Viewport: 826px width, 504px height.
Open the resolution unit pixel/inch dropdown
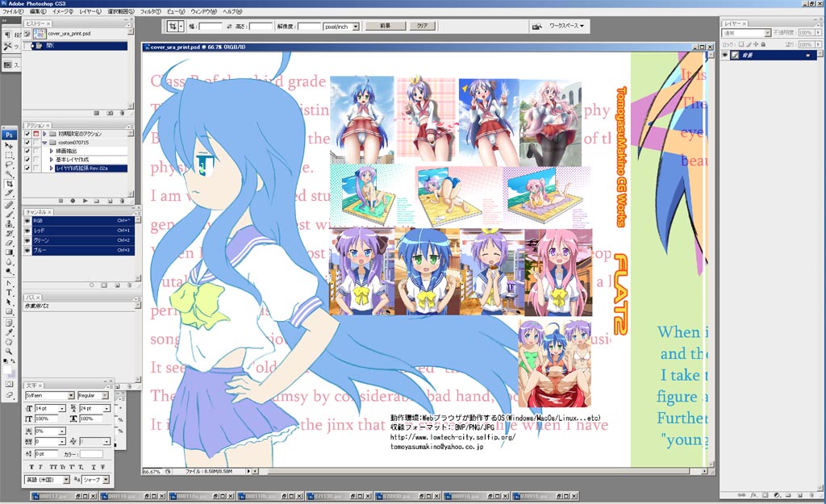pyautogui.click(x=356, y=27)
